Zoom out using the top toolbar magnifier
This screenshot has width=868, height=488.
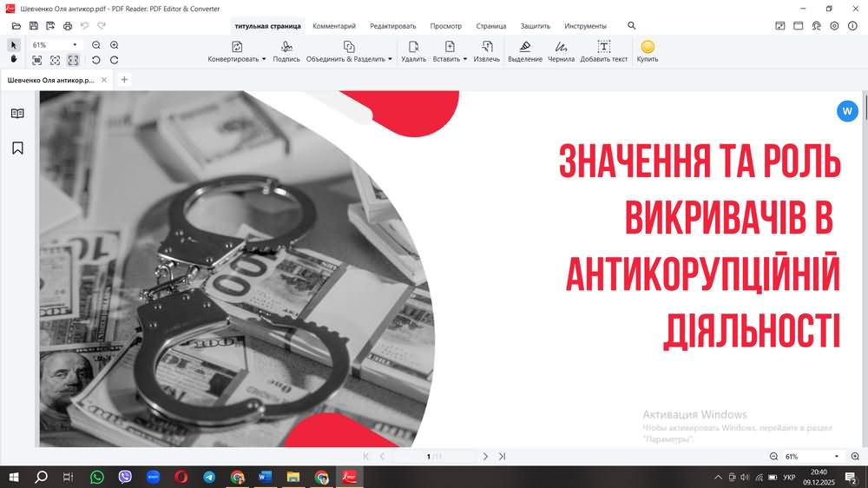[95, 45]
